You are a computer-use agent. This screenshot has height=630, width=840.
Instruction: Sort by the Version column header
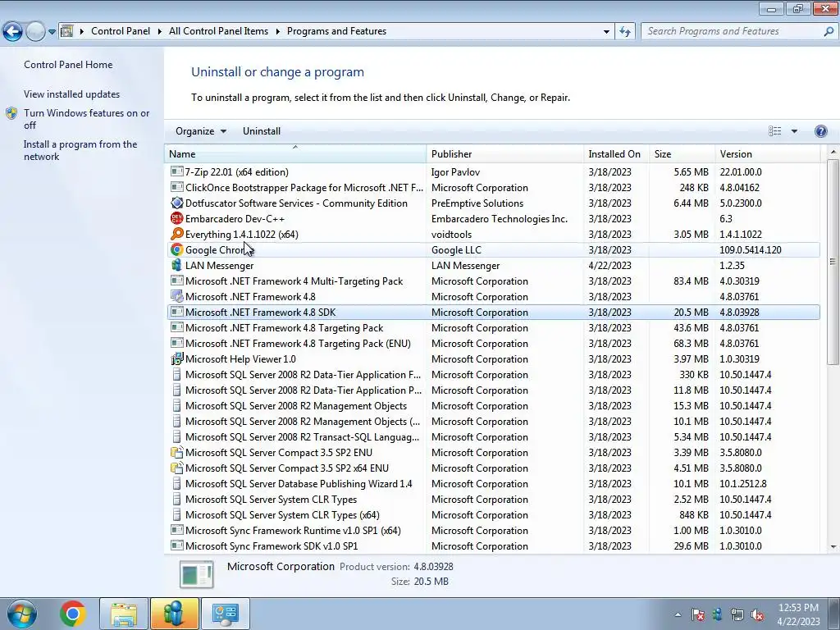coord(768,154)
